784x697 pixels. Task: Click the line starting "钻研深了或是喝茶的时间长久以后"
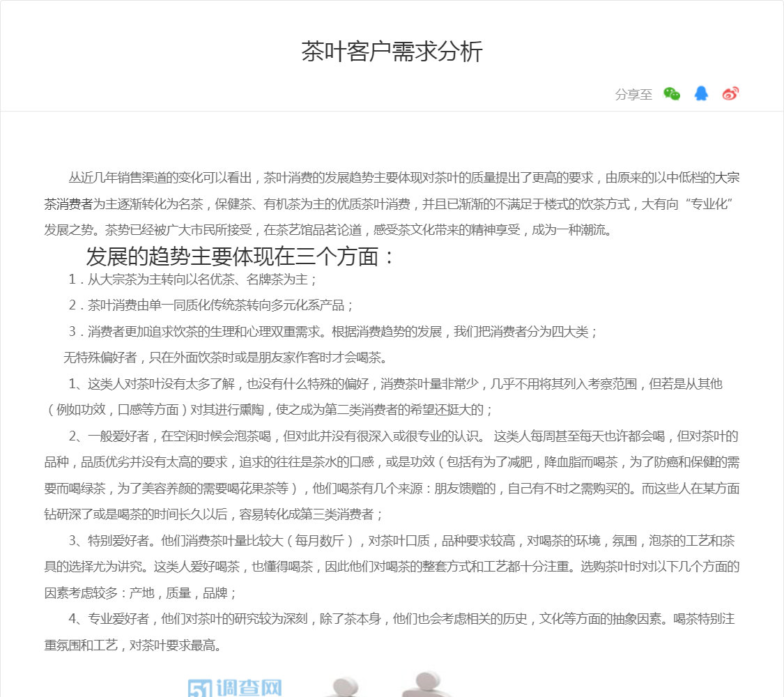214,514
